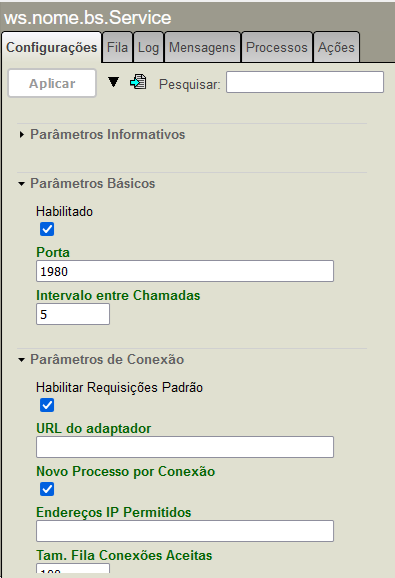Click the Intervalo entre Chamadas field
395x578 pixels.
point(73,314)
